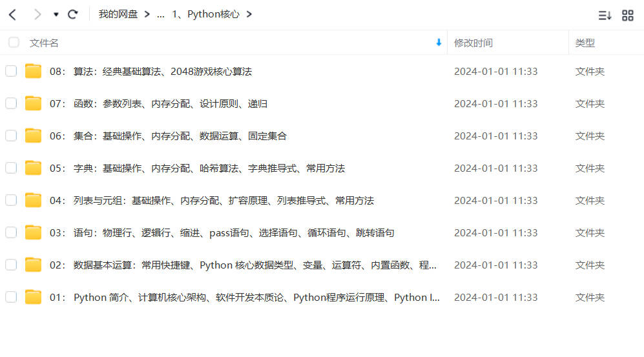The image size is (644, 357).
Task: Navigate to 我的网盘 in breadcrumb
Action: (118, 14)
